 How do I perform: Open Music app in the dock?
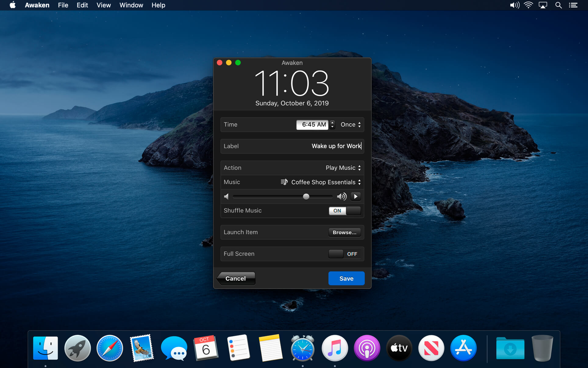click(x=335, y=348)
